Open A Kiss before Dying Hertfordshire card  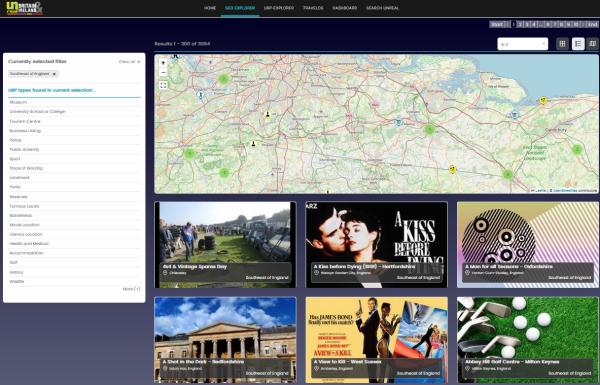[377, 245]
